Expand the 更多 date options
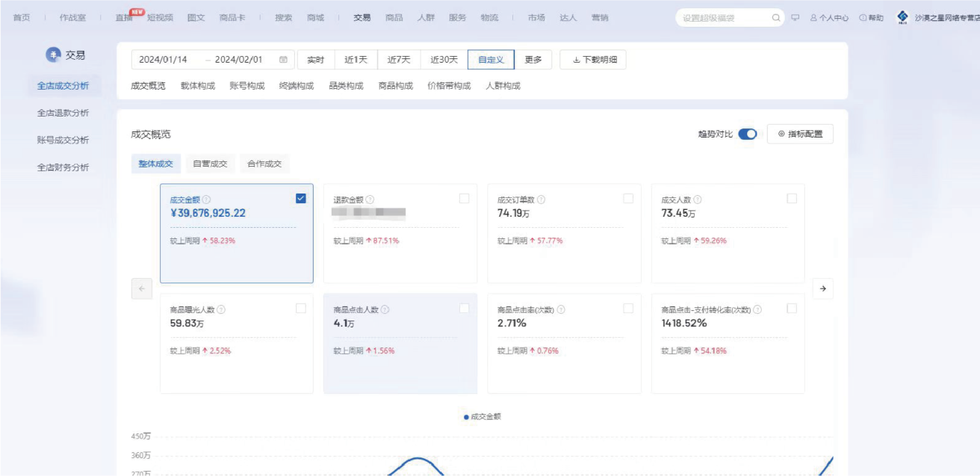 pyautogui.click(x=533, y=60)
